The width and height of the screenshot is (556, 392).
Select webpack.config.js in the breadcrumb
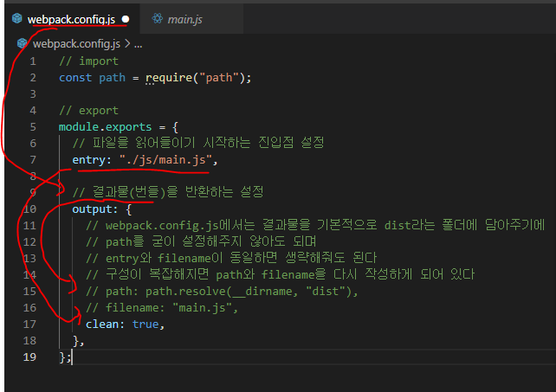point(76,44)
